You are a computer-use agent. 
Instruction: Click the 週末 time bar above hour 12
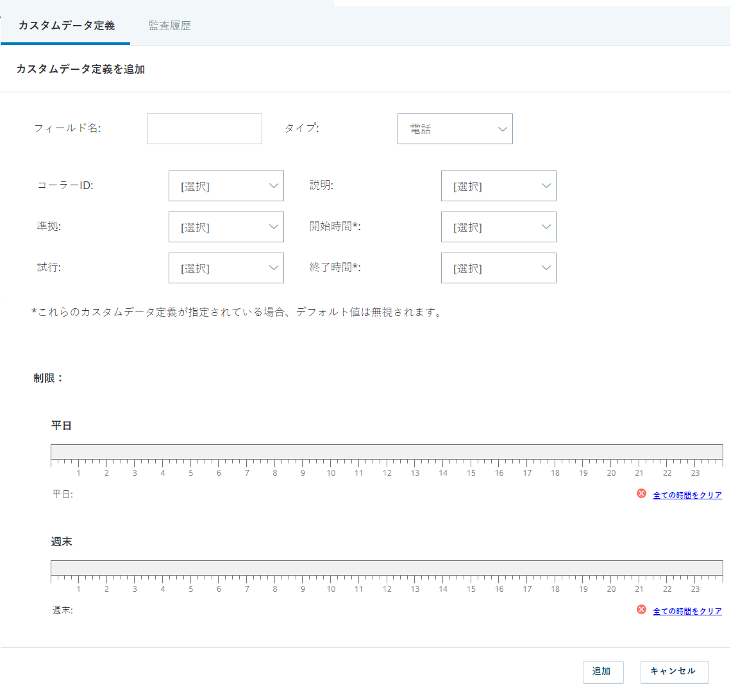pos(387,568)
